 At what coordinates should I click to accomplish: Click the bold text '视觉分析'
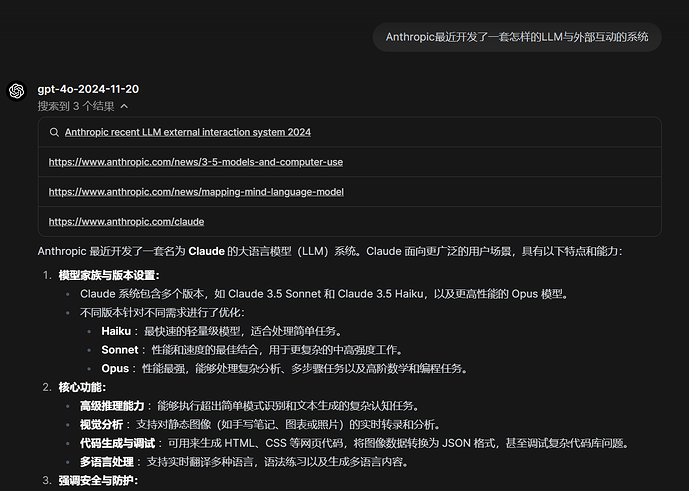point(101,425)
